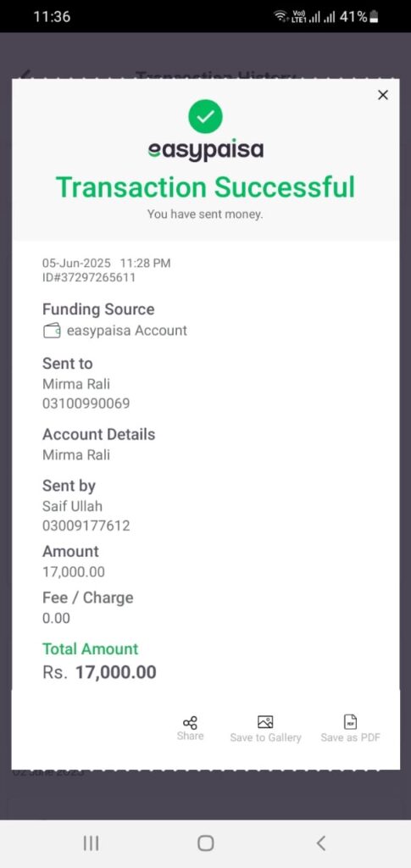This screenshot has height=868, width=411.
Task: Tap recipient phone number 03100990069
Action: pyautogui.click(x=86, y=403)
